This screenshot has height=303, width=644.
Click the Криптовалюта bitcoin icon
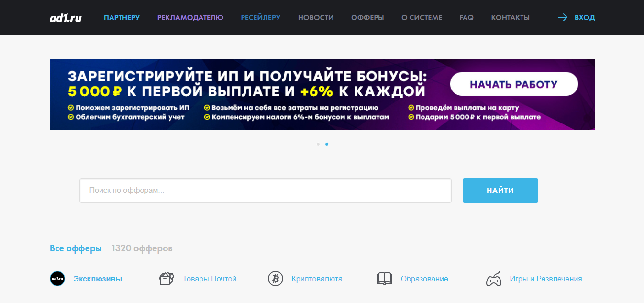coord(276,279)
